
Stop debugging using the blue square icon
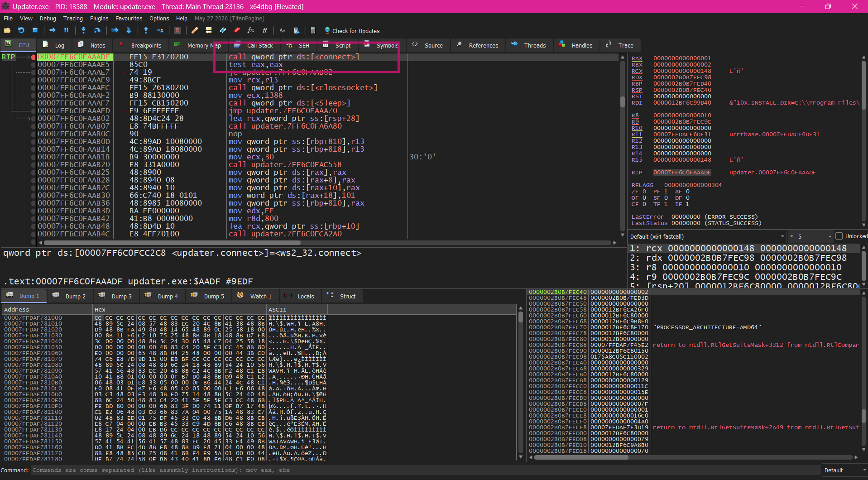pyautogui.click(x=35, y=30)
